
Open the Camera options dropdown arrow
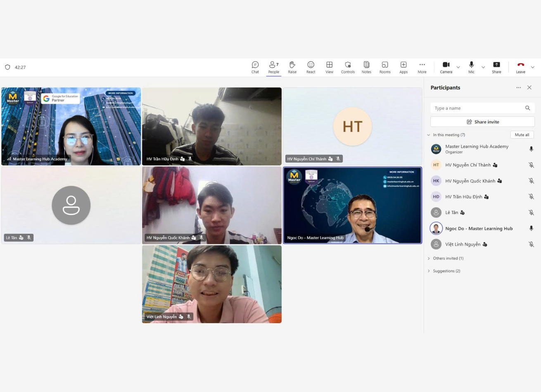[458, 67]
